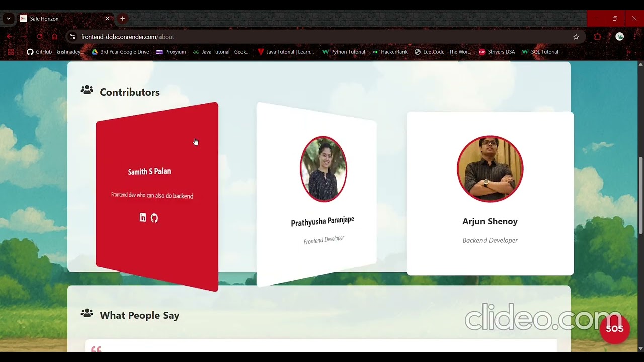Select the Safe Horizon tab

(x=64, y=19)
